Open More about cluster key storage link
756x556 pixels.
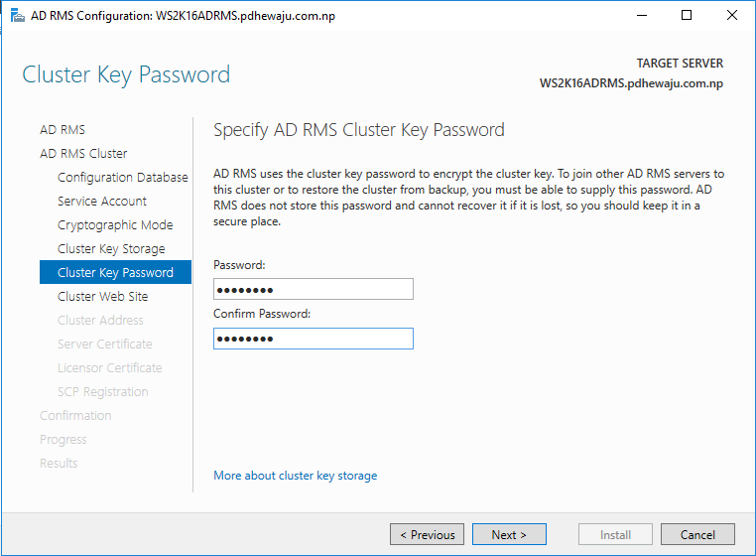tap(295, 476)
